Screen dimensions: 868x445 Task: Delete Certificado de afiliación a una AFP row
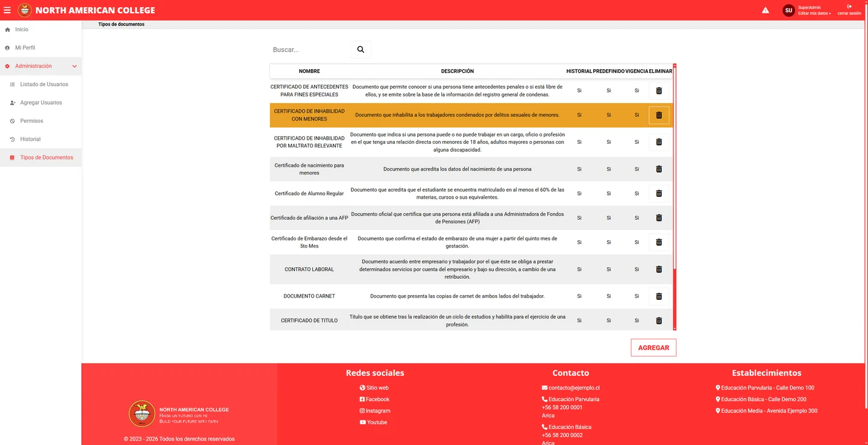click(x=659, y=218)
